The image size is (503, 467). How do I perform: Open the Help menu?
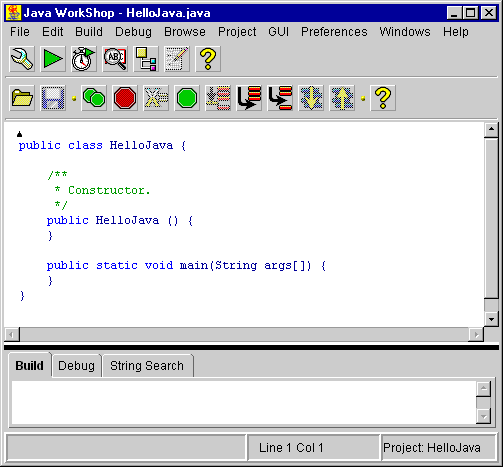(x=456, y=32)
